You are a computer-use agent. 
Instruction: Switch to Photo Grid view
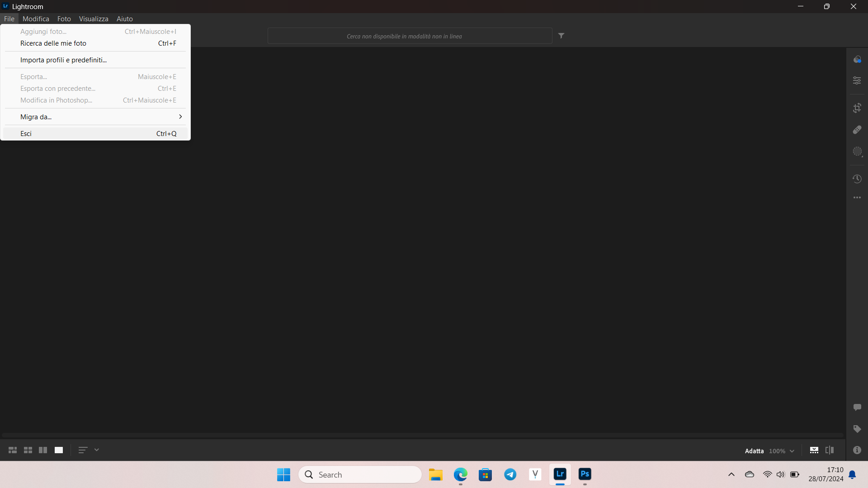tap(13, 450)
